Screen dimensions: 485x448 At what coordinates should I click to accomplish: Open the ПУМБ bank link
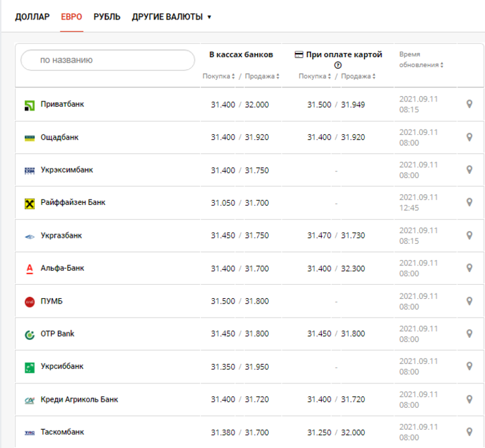[51, 301]
